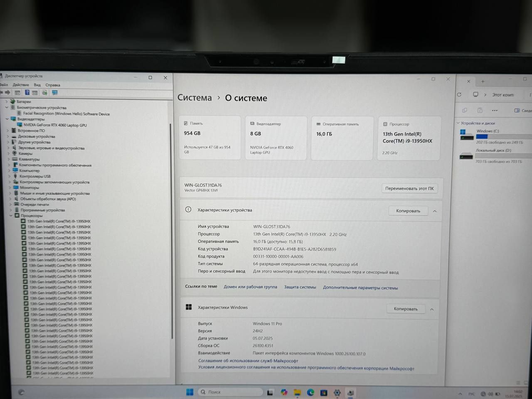The height and width of the screenshot is (399, 532).
Task: Select Контроллеры запоминающих устройств row
Action: [x=52, y=182]
